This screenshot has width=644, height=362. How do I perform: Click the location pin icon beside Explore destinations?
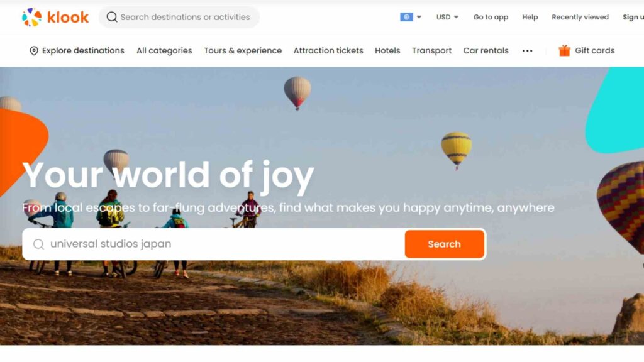pyautogui.click(x=34, y=51)
